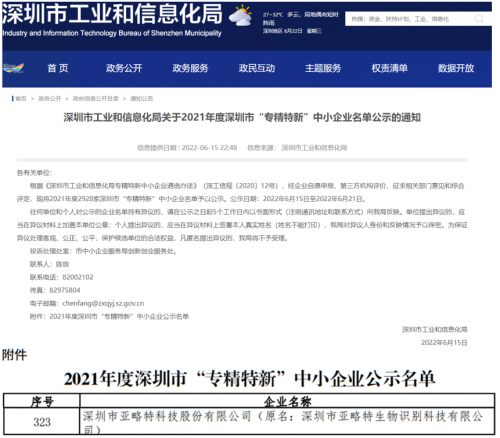Viewport: 500px width, 438px height.
Task: Open the 政务公开 navigation menu
Action: 124,68
